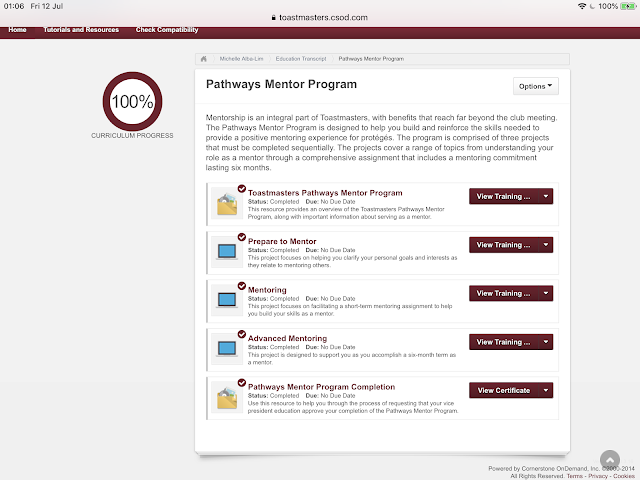Click the folder icon for Toastmasters Pathways Mentor Program

pyautogui.click(x=227, y=204)
